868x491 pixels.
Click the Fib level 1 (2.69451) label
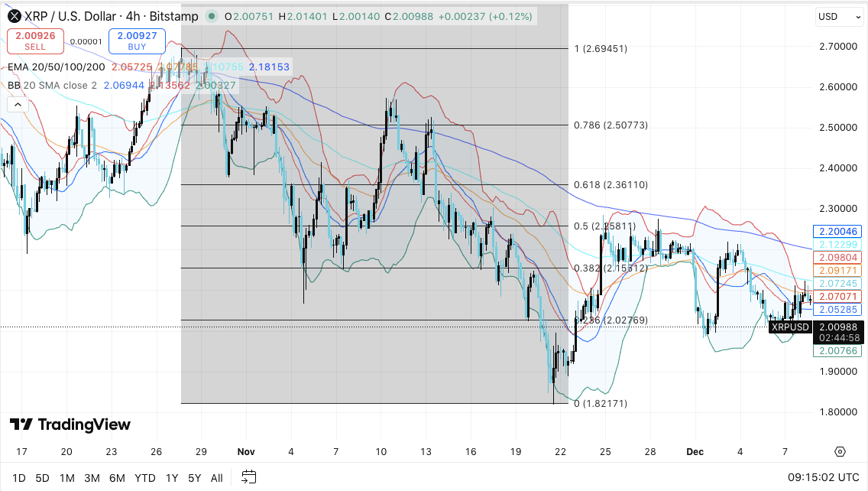601,49
